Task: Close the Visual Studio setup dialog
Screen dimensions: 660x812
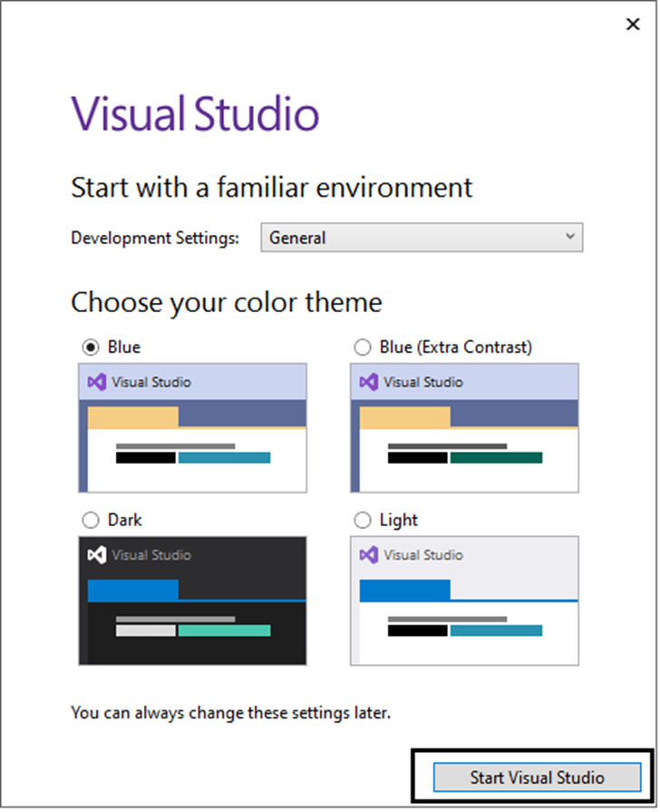Action: pos(634,24)
